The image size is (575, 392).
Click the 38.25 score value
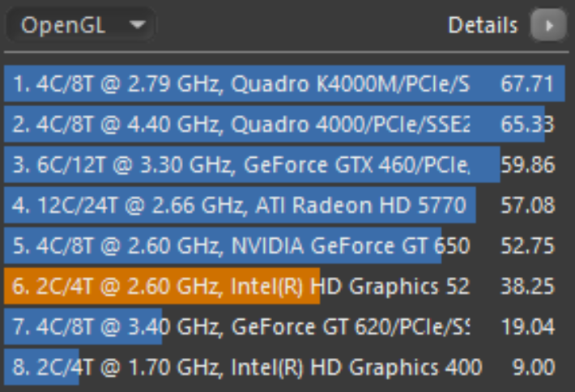pos(527,286)
